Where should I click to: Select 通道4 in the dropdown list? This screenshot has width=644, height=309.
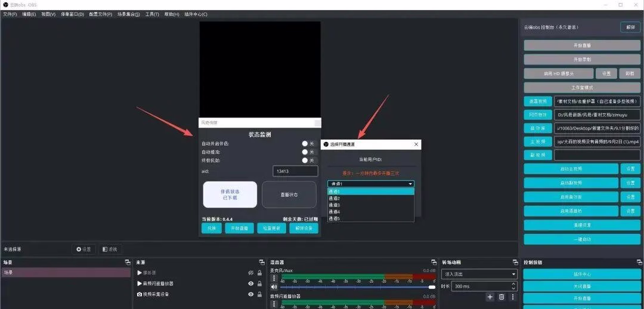(371, 212)
